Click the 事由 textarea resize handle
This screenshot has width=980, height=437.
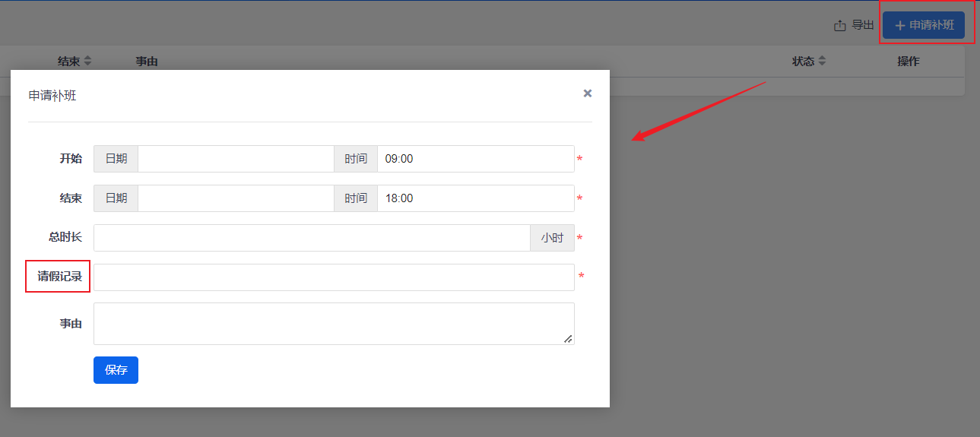[x=568, y=339]
